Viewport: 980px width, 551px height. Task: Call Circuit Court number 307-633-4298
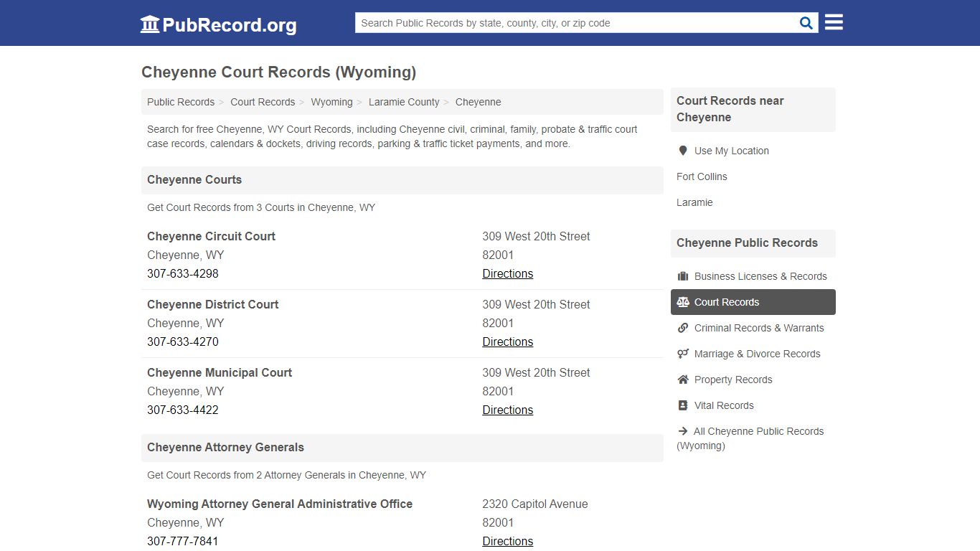coord(183,273)
